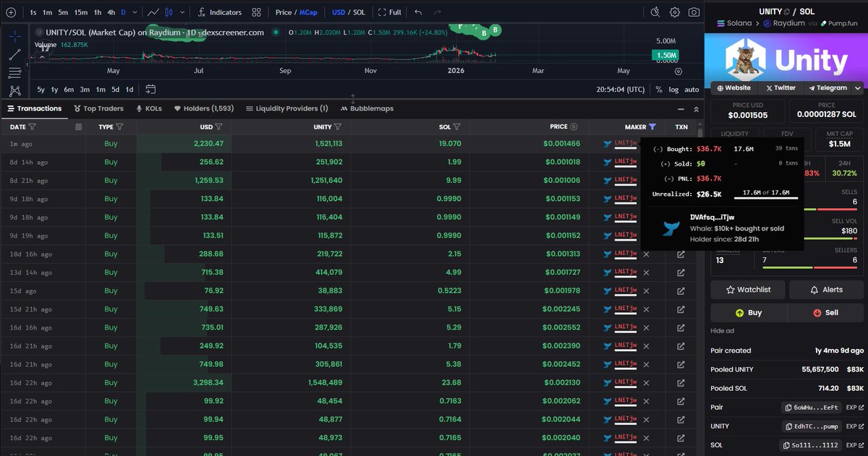Switch chart currency to USD
The height and width of the screenshot is (456, 868).
339,12
